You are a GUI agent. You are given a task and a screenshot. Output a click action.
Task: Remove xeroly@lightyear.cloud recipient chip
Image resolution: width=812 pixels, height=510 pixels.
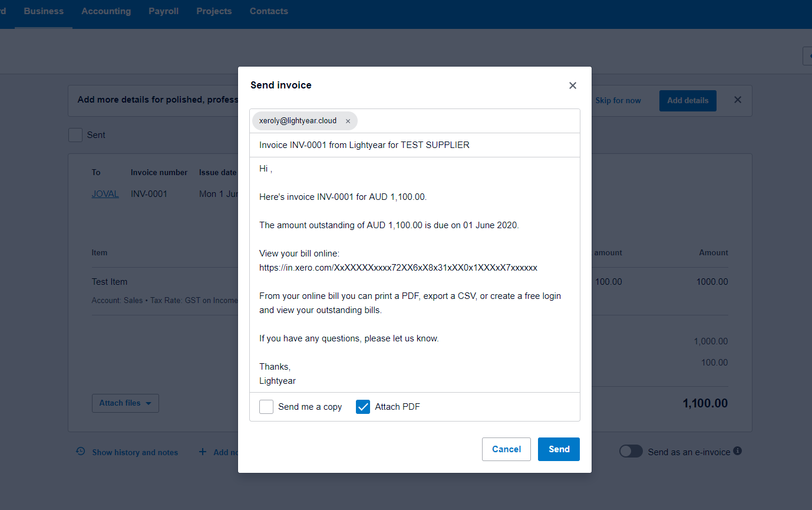[x=348, y=121]
